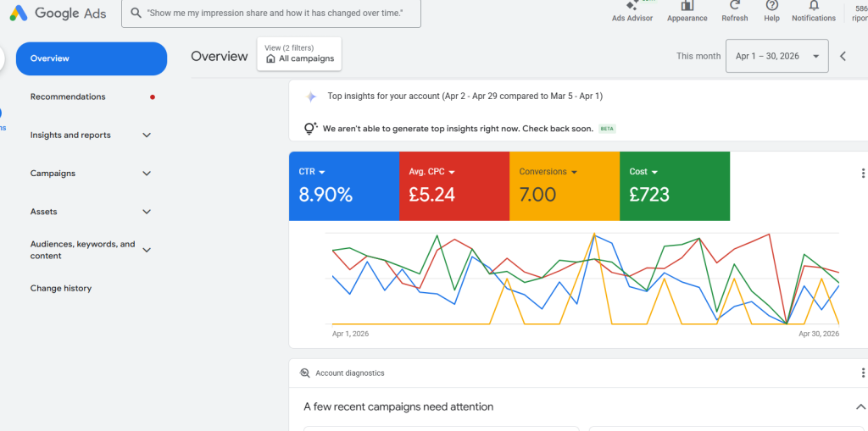Expand Insights and reports section
The width and height of the screenshot is (868, 431).
tap(147, 135)
